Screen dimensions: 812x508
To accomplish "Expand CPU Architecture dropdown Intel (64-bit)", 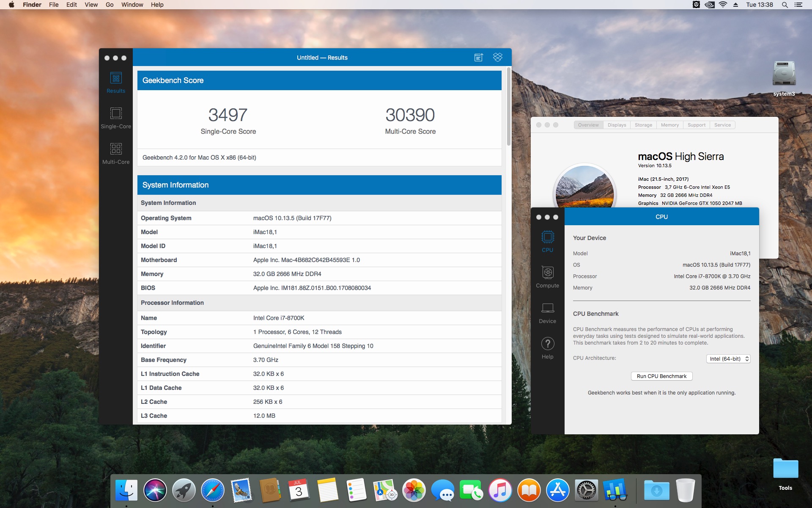I will 728,359.
